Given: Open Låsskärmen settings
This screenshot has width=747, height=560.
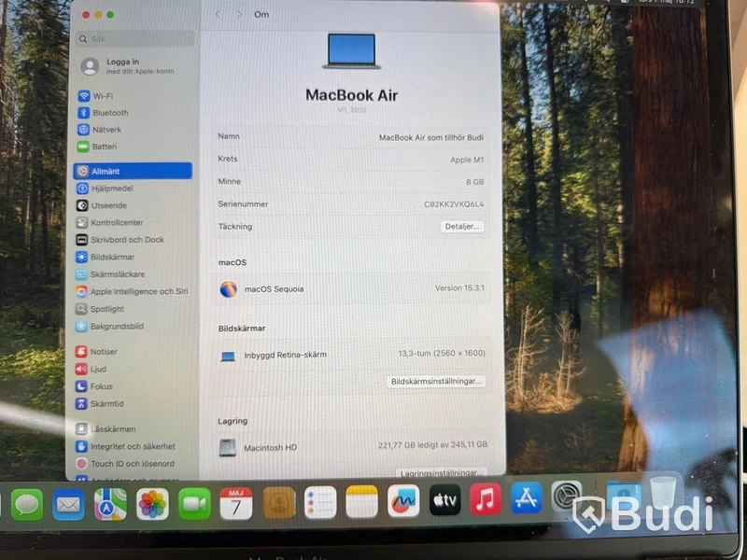Looking at the screenshot, I should tap(106, 429).
